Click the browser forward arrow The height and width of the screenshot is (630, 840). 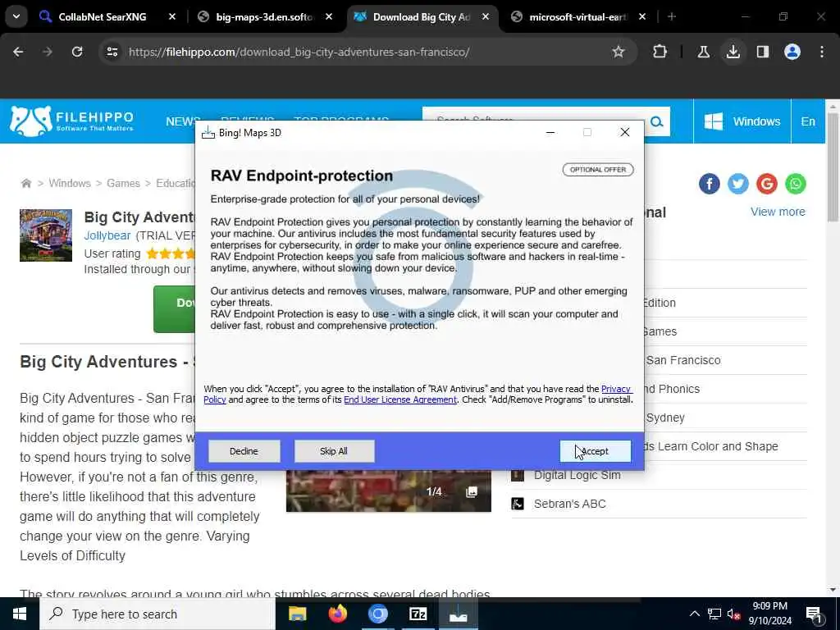click(x=47, y=52)
